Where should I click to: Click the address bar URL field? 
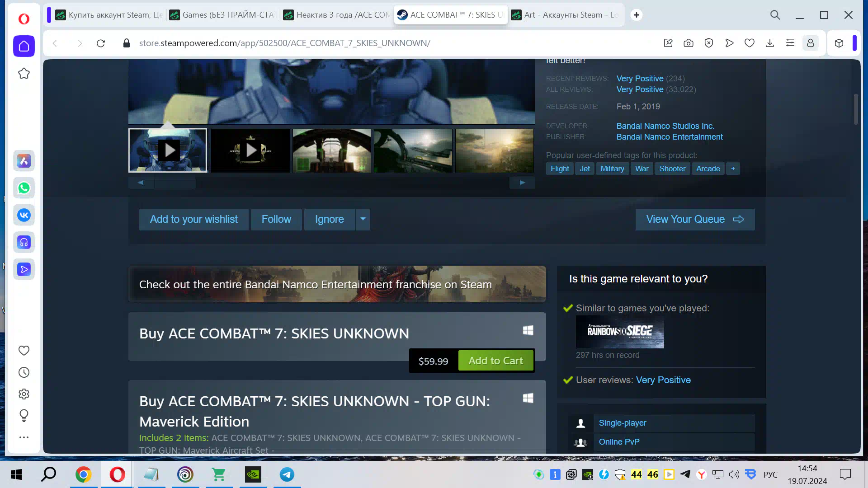point(285,43)
